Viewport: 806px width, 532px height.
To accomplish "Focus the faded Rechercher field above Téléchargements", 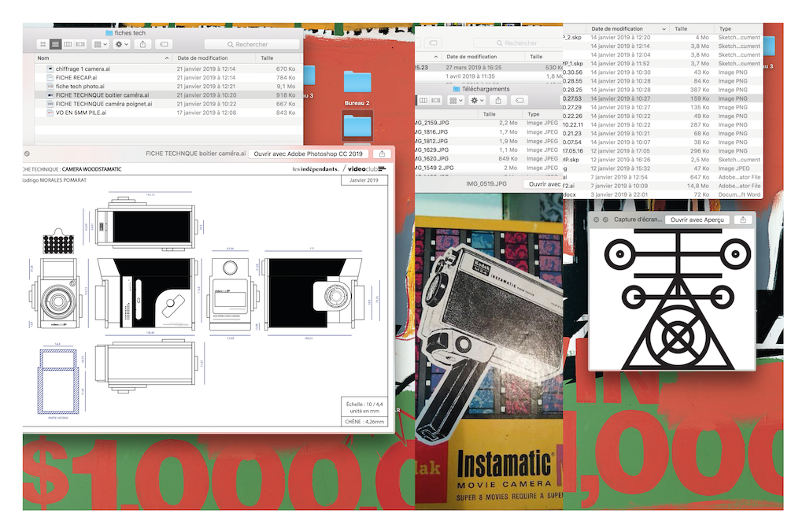I will pos(518,43).
